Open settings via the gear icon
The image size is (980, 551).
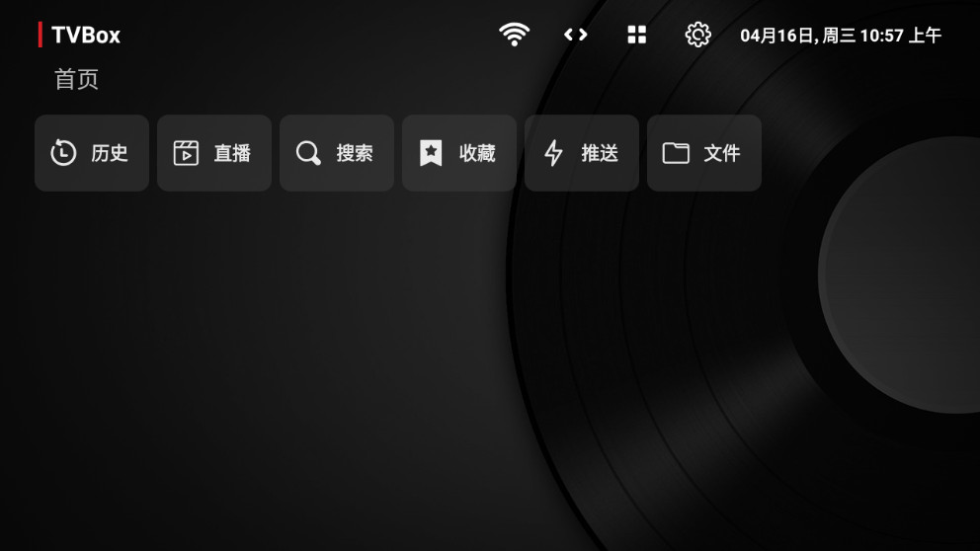coord(698,35)
